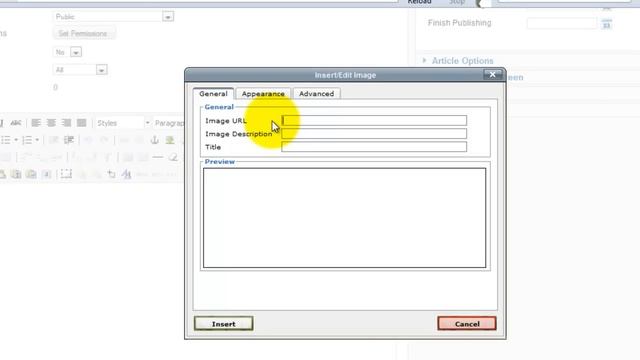Open numbered list style dropdown arrow
Screen dimensions: 640x360
click(x=37, y=140)
